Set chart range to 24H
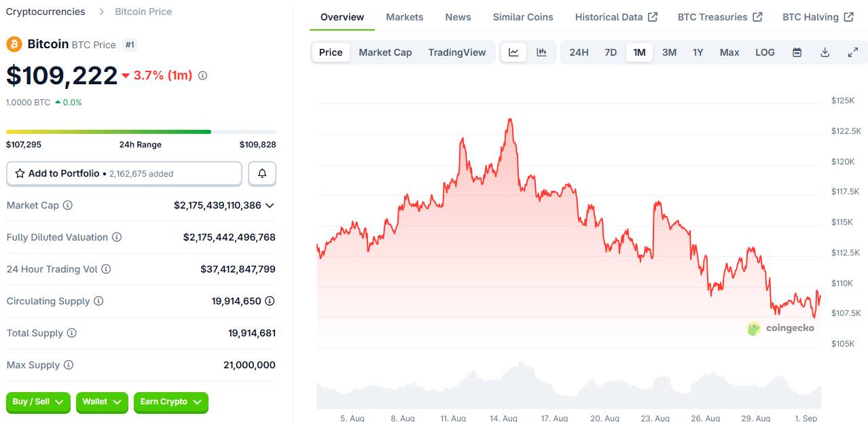This screenshot has height=422, width=868. point(579,52)
